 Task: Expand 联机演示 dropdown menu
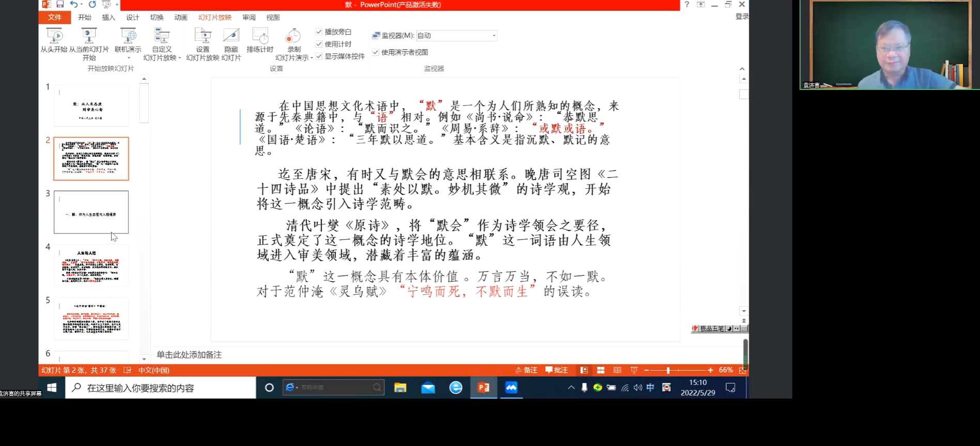pos(128,58)
